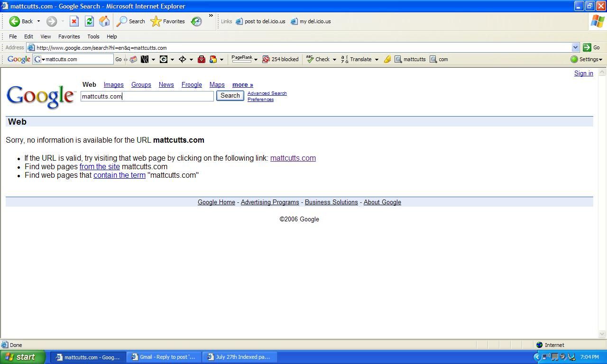This screenshot has width=607, height=364.
Task: Click the Google logo on the Google Toolbar
Action: coord(19,59)
